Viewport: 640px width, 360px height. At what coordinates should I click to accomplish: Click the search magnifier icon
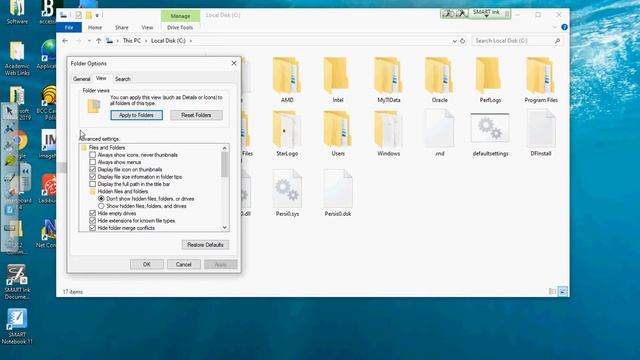click(557, 41)
